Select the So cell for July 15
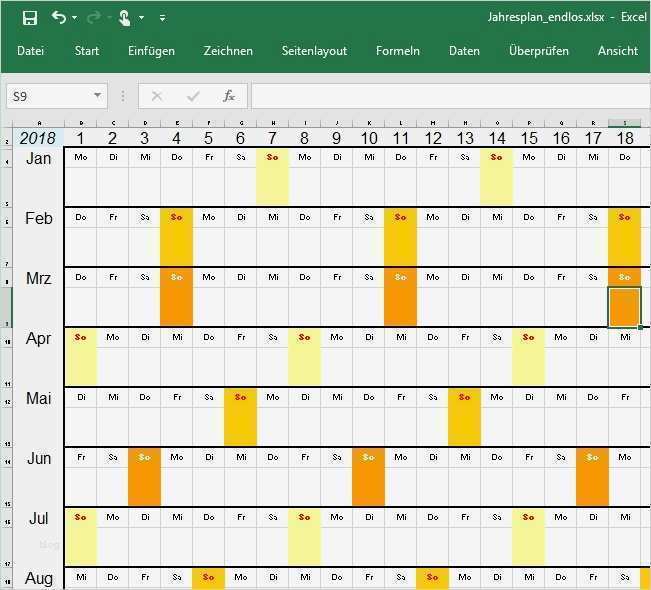The width and height of the screenshot is (651, 590). click(x=529, y=517)
